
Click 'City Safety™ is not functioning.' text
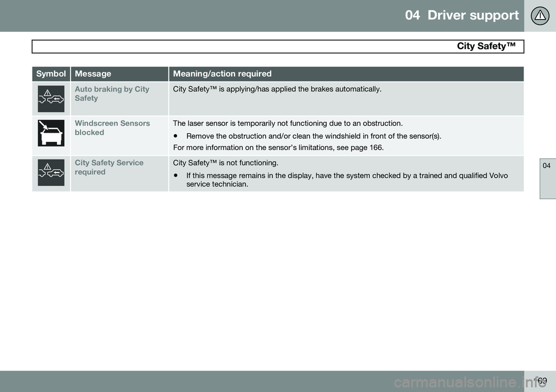click(225, 163)
